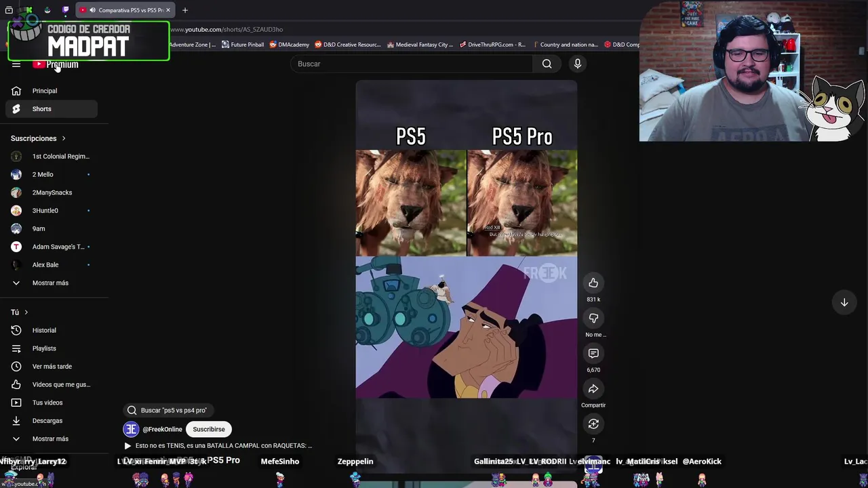The width and height of the screenshot is (868, 488).
Task: Close the Comparativa PS5 vs PS5 Pro tab
Action: [168, 10]
